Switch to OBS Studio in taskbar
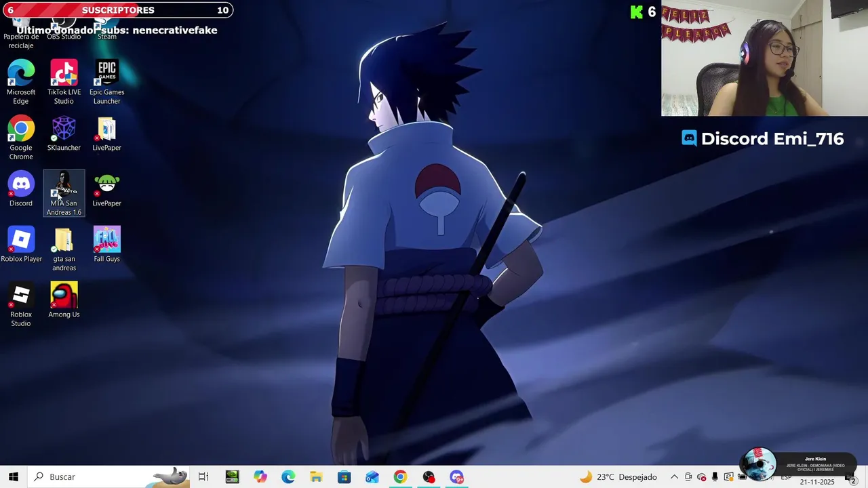868x488 pixels. pyautogui.click(x=429, y=476)
